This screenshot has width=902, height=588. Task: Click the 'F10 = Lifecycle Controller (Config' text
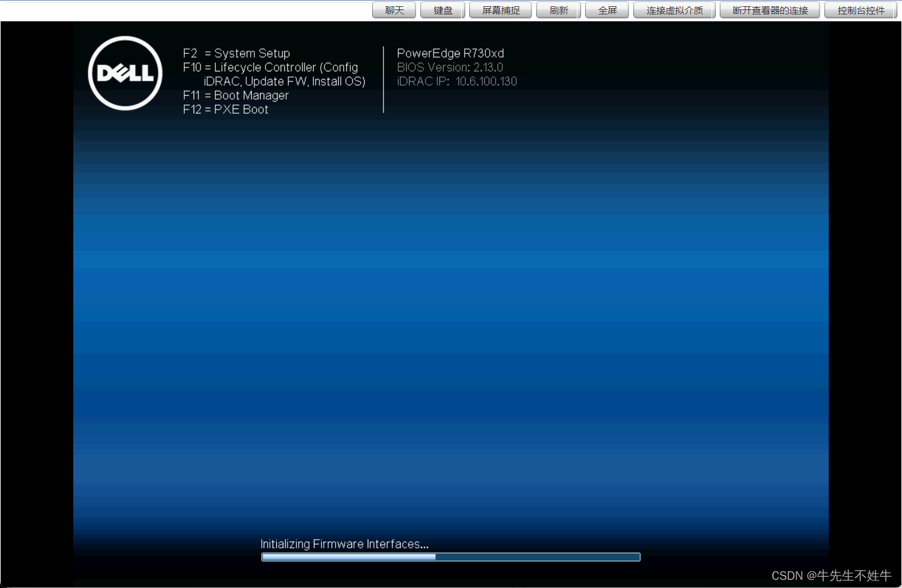[x=271, y=67]
